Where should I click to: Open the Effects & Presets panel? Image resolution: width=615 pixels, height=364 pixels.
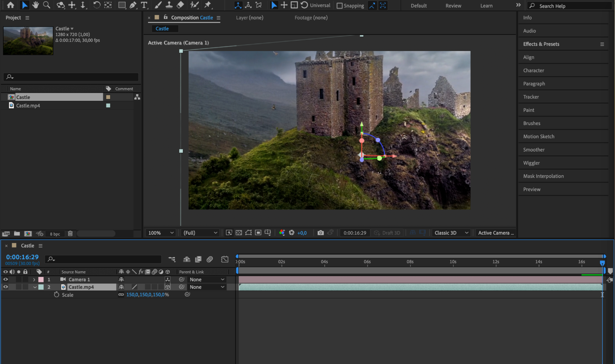pos(541,44)
